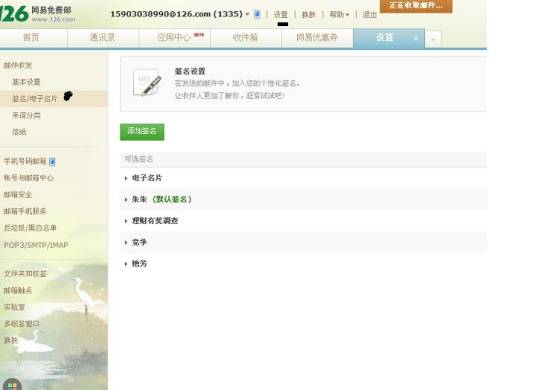Click the 添加签名 green button

tap(142, 132)
